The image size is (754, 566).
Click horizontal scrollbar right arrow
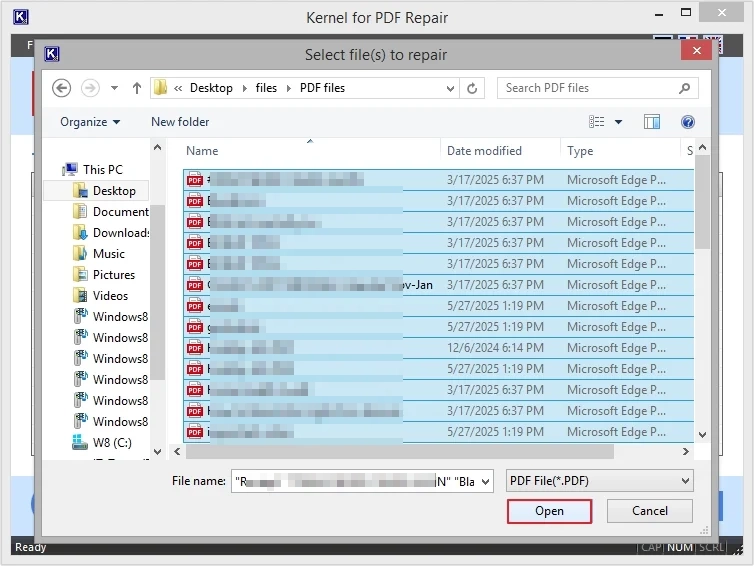tap(686, 452)
